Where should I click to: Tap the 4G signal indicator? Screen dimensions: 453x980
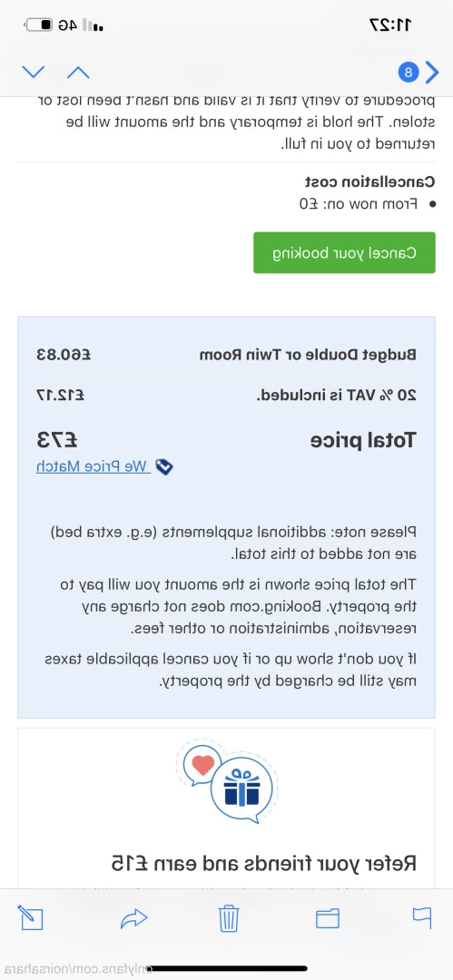[x=81, y=25]
